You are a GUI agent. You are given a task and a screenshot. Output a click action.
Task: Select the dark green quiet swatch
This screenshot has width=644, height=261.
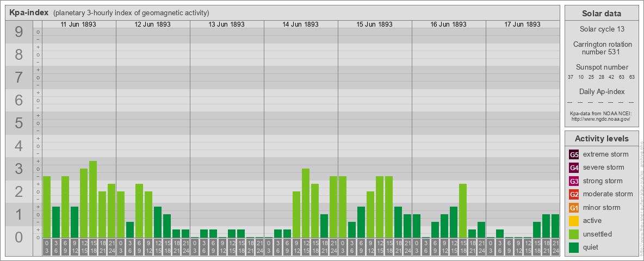574,247
